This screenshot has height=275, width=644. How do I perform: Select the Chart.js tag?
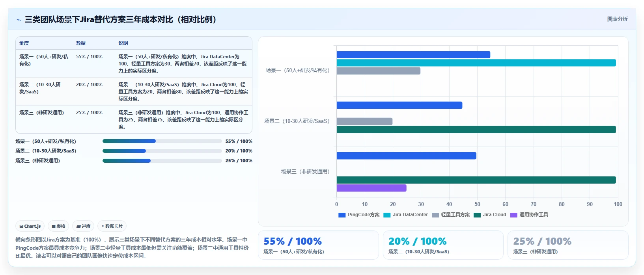[30, 226]
